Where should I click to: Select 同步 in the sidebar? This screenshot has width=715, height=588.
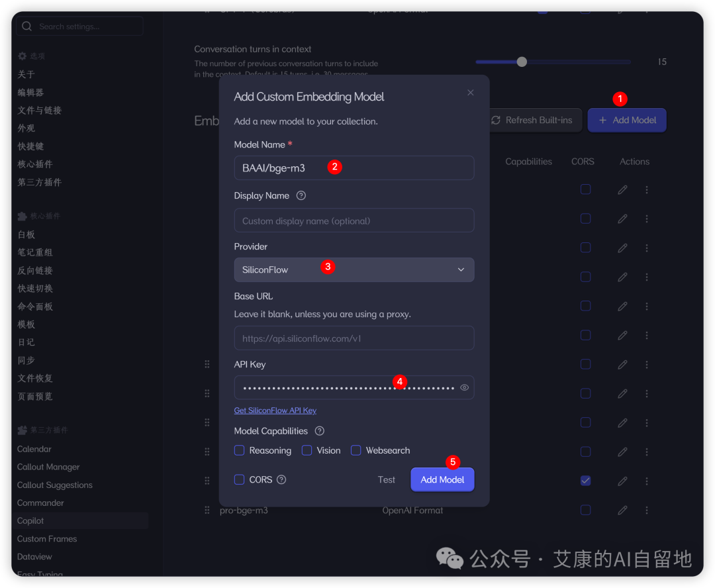point(26,360)
